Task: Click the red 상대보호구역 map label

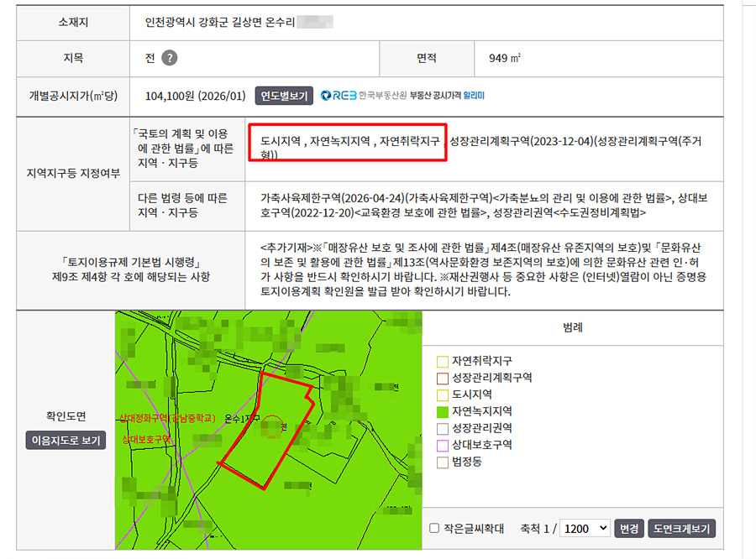Action: click(x=146, y=439)
